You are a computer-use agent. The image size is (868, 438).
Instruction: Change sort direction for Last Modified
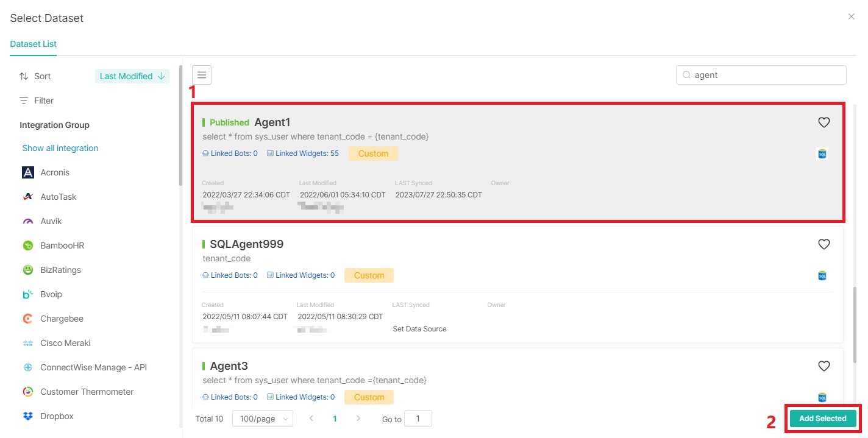click(x=160, y=76)
